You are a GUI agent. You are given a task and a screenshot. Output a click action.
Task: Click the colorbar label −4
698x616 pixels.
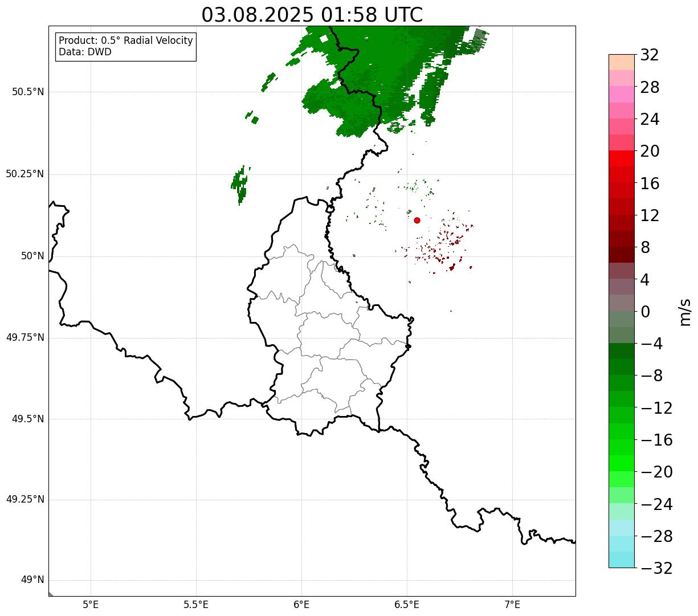(x=651, y=344)
